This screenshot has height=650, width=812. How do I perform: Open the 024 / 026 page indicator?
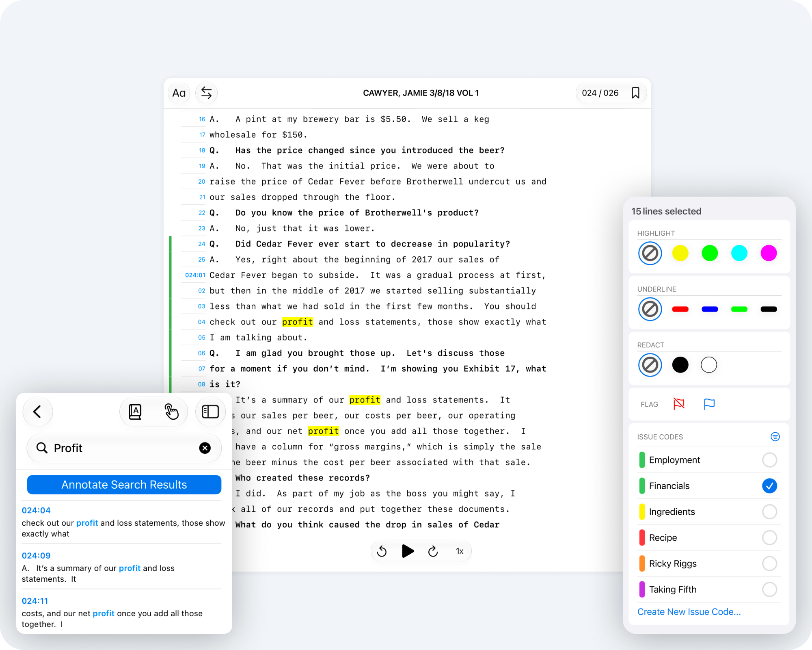[600, 93]
